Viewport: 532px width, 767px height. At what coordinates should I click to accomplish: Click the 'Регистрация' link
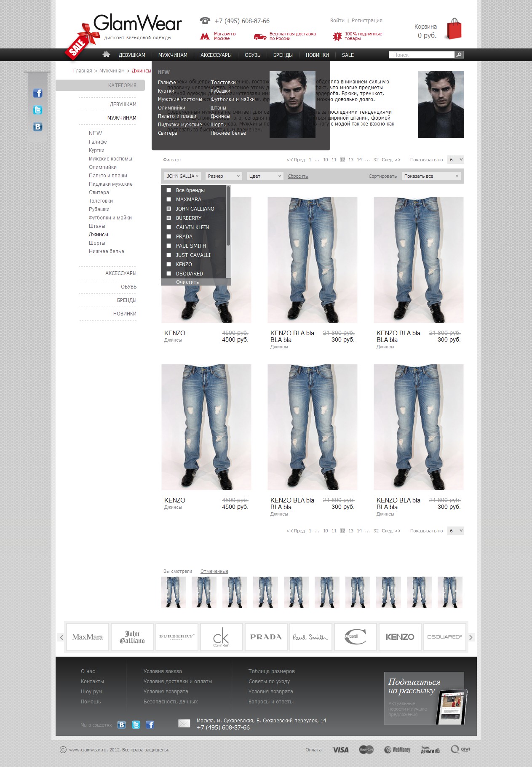click(367, 21)
